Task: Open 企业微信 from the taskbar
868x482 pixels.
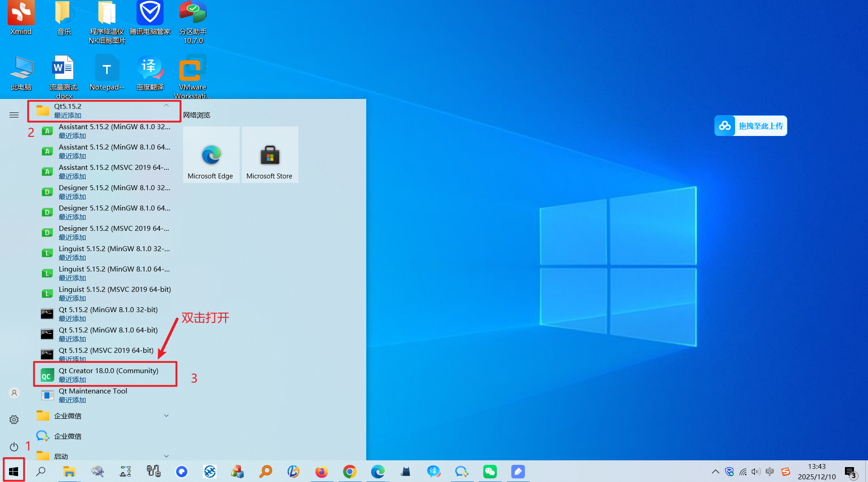Action: [462, 472]
